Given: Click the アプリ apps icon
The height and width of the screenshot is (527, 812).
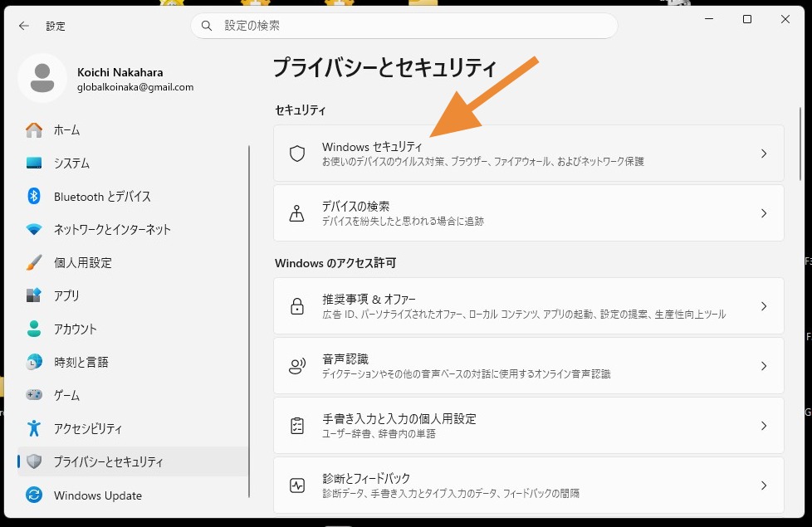Looking at the screenshot, I should (x=34, y=295).
